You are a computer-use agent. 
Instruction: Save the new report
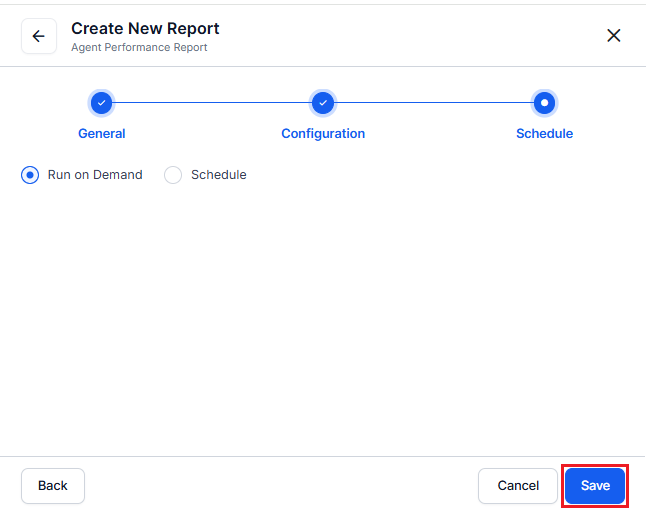click(x=595, y=486)
